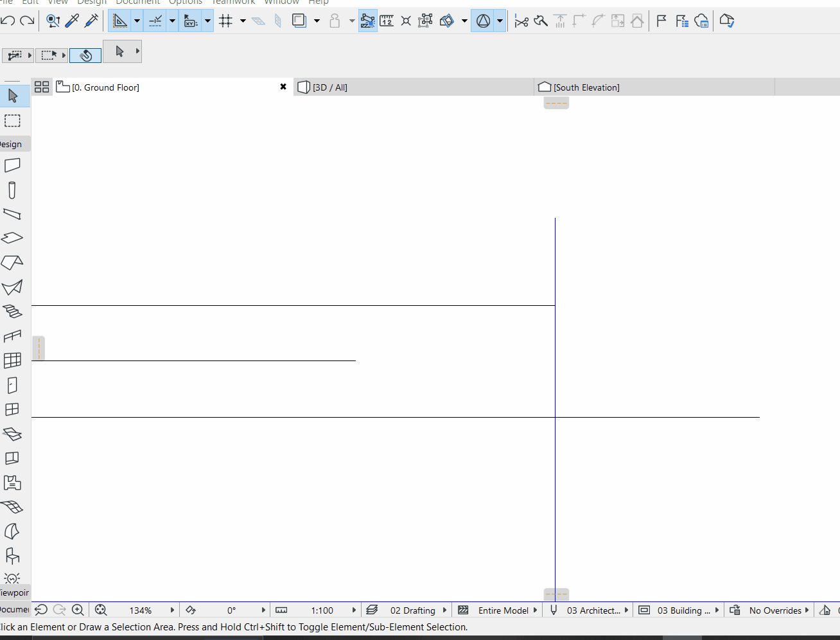Open the Find and Select tool
This screenshot has width=840, height=640.
pyautogui.click(x=53, y=21)
